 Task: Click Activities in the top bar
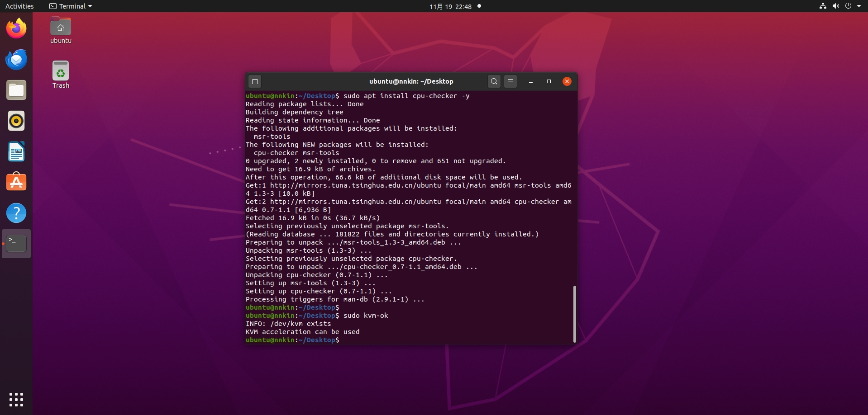tap(19, 6)
